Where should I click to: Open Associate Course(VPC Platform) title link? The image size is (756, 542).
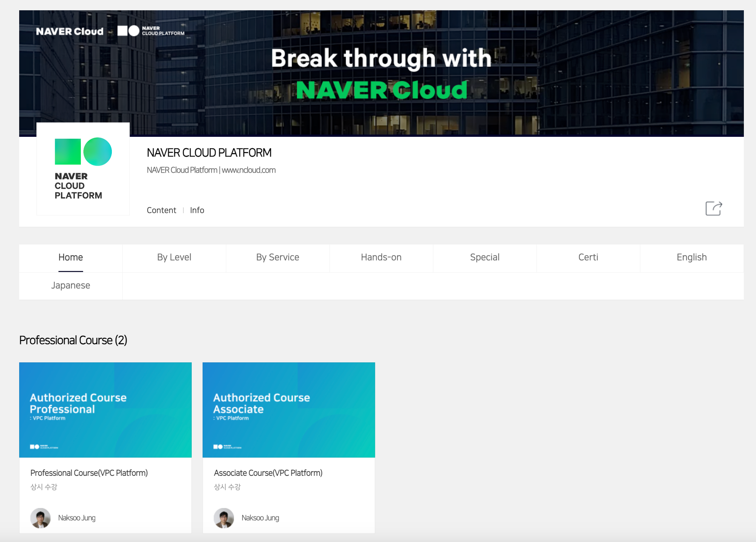(268, 473)
